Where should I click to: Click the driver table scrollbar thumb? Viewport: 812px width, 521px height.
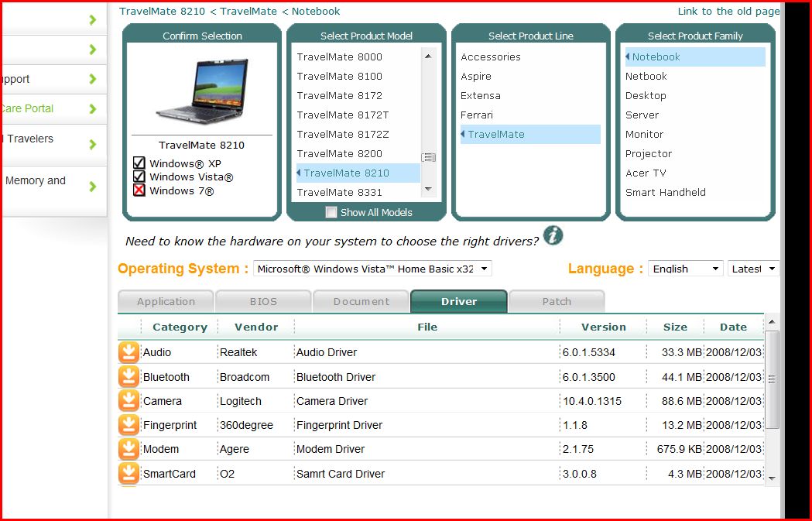tap(772, 379)
